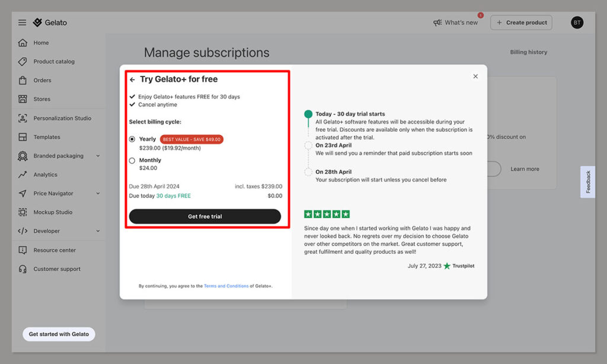Open the BT profile avatar
607x364 pixels.
577,23
